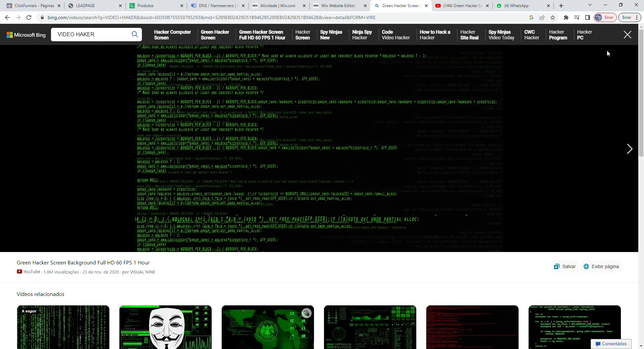Open the Chrome three-dot menu
Screen dimensions: 644x349
(x=636, y=17)
